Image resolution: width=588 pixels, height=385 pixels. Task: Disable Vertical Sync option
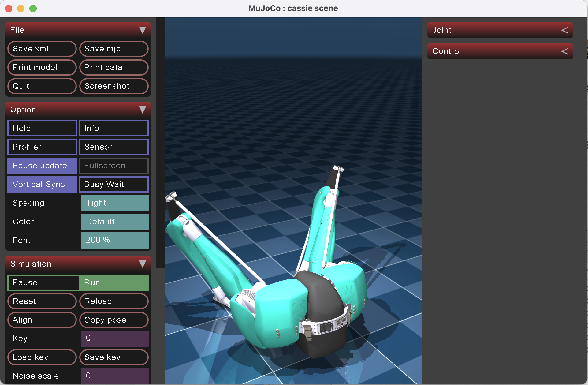click(x=42, y=184)
